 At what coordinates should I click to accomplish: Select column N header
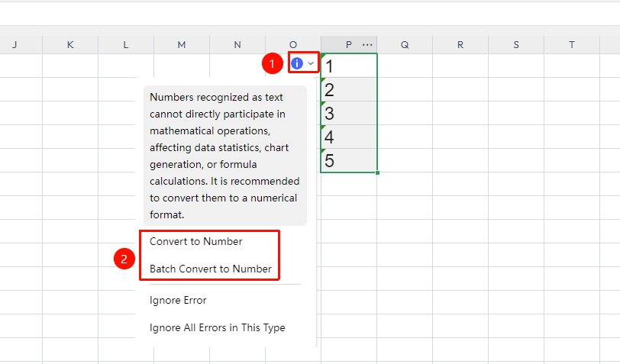pyautogui.click(x=237, y=45)
